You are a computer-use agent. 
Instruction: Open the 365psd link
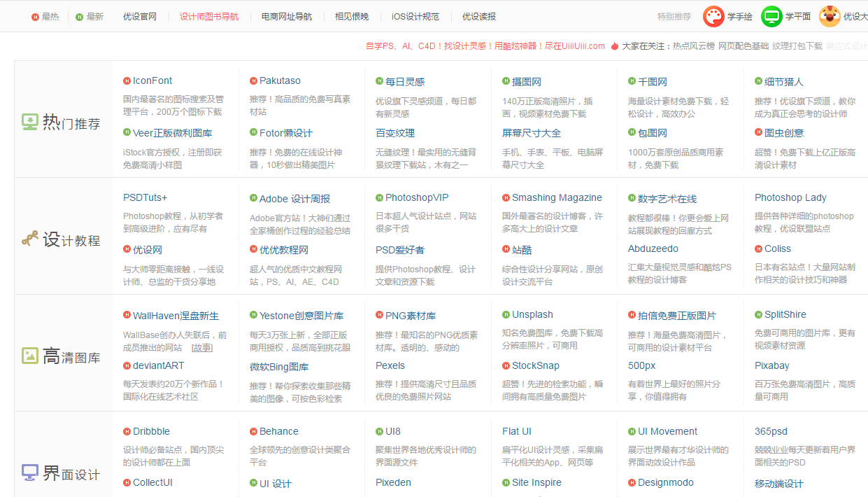[x=771, y=431]
